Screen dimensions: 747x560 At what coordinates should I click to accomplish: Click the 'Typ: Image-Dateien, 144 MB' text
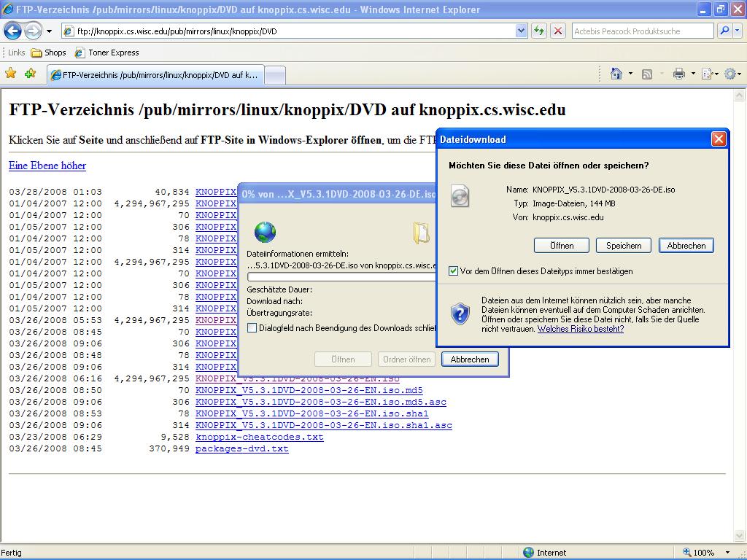pos(565,203)
